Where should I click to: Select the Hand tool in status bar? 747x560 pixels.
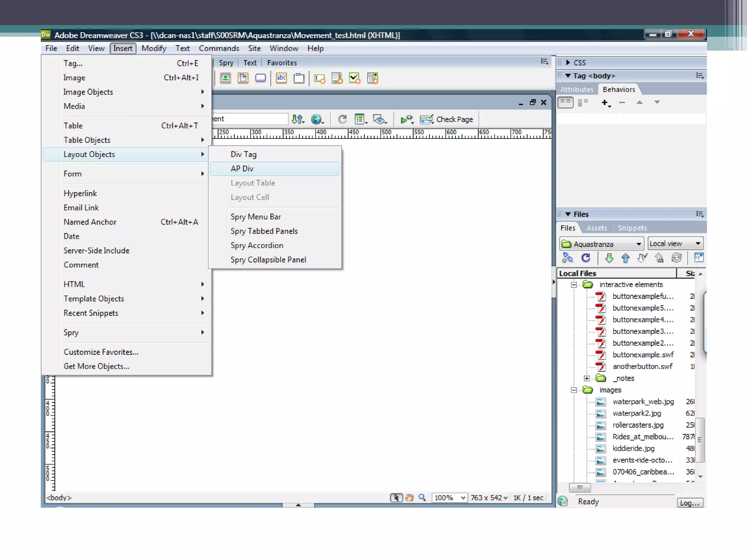coord(409,497)
